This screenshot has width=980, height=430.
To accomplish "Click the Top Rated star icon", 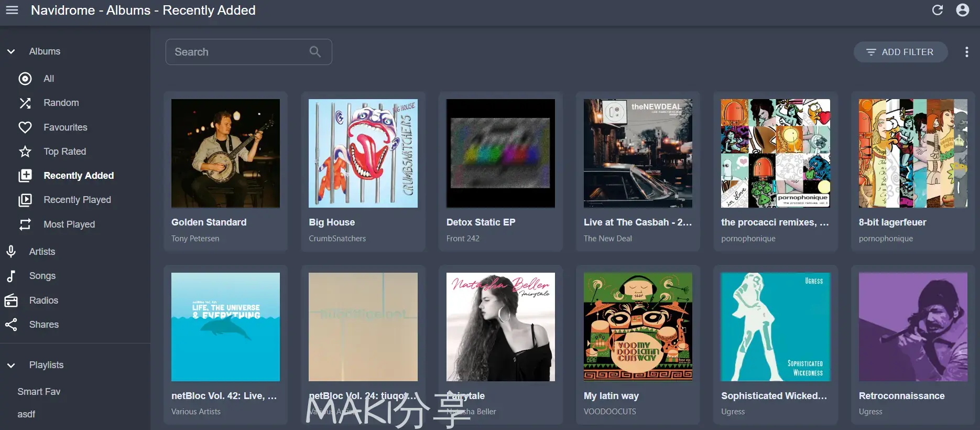I will click(25, 152).
